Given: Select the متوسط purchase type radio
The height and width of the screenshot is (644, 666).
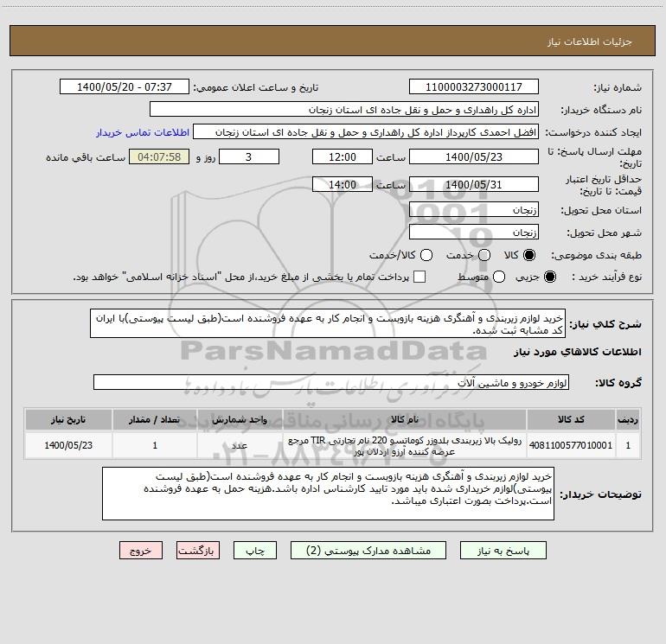Looking at the screenshot, I should [x=499, y=277].
